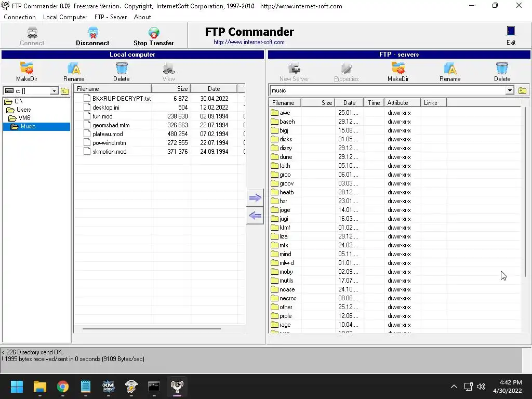Screen dimensions: 532x399
Task: Open File Explorer from the taskbar
Action: tap(39, 387)
